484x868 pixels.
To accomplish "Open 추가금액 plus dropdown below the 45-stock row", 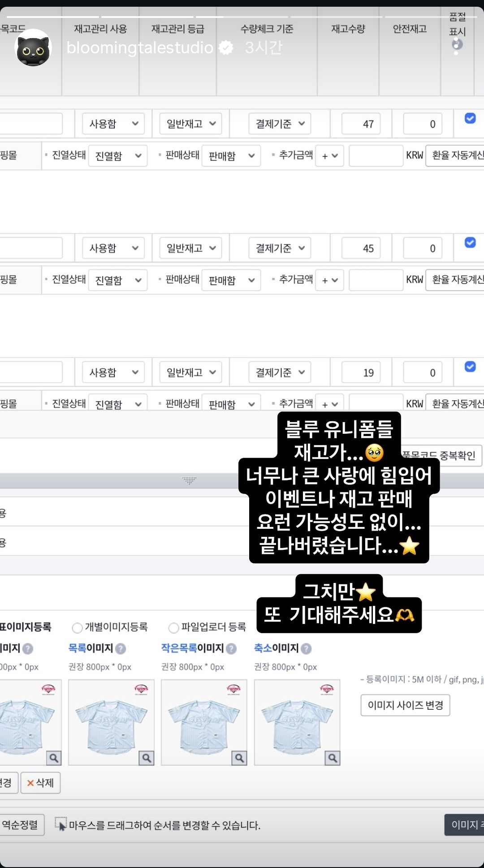I will coord(329,280).
